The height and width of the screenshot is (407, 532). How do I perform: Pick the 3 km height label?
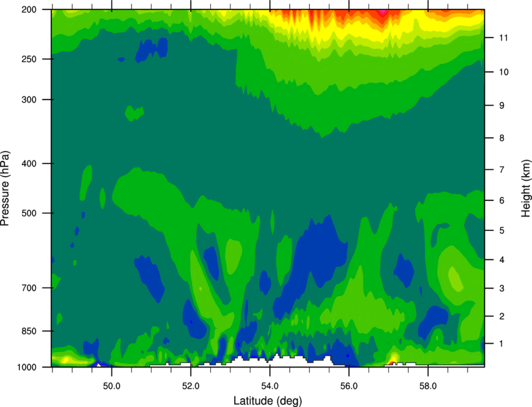502,289
